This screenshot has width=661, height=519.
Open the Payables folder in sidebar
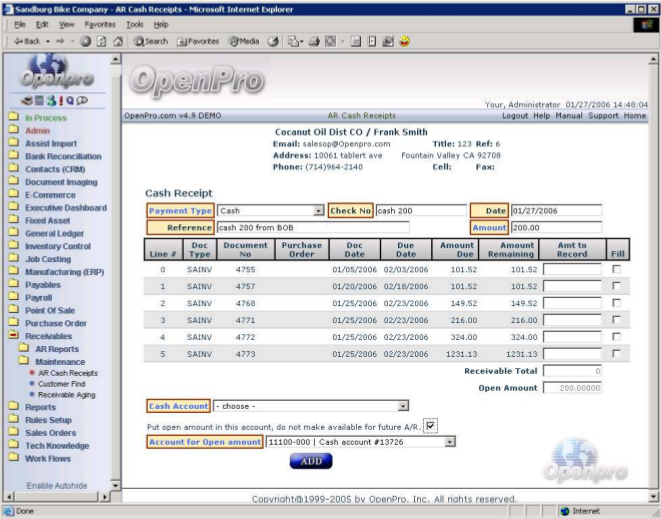[42, 285]
